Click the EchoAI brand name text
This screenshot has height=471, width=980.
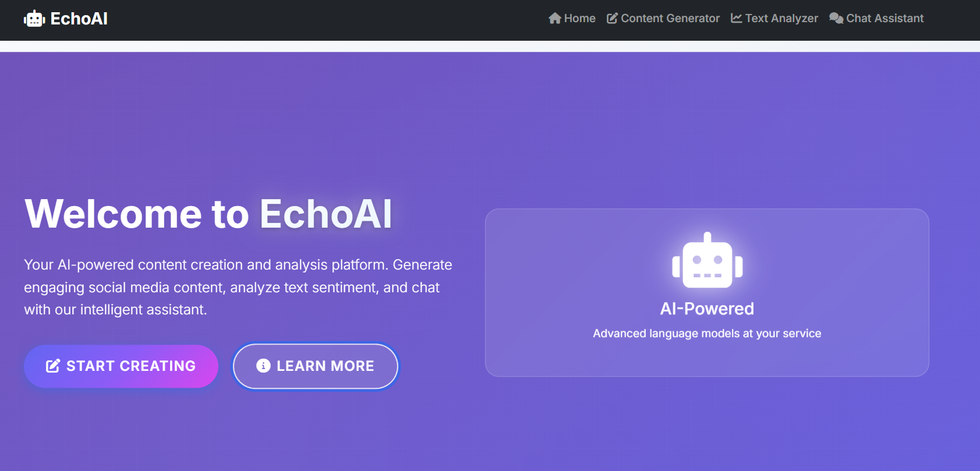pos(79,19)
